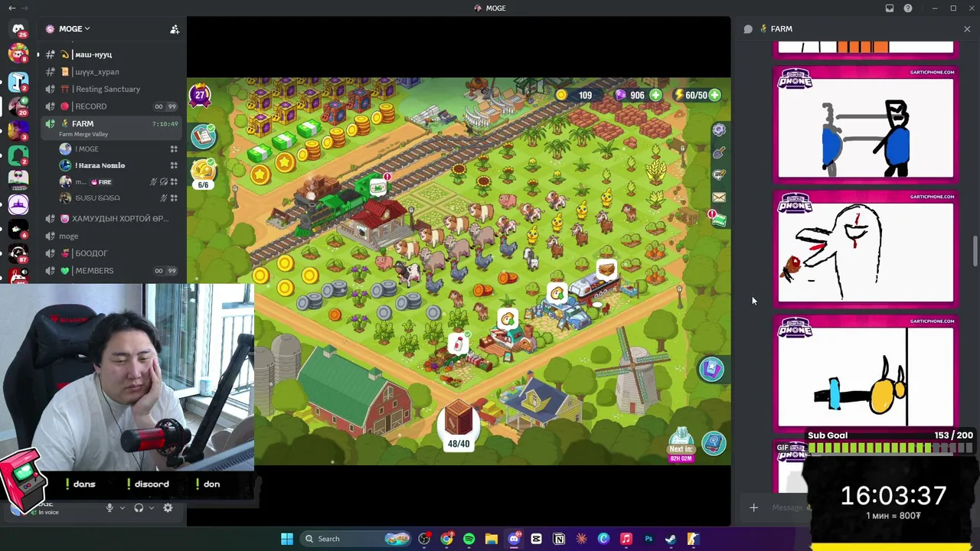980x551 pixels.
Task: Select the shovel tool in the game
Action: [x=719, y=153]
